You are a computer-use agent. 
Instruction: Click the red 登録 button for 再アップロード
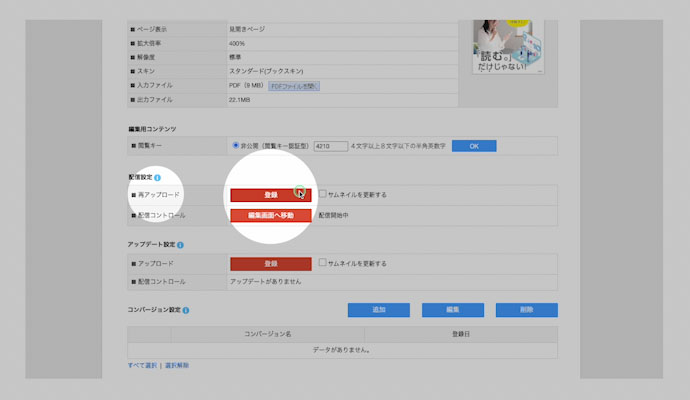270,195
